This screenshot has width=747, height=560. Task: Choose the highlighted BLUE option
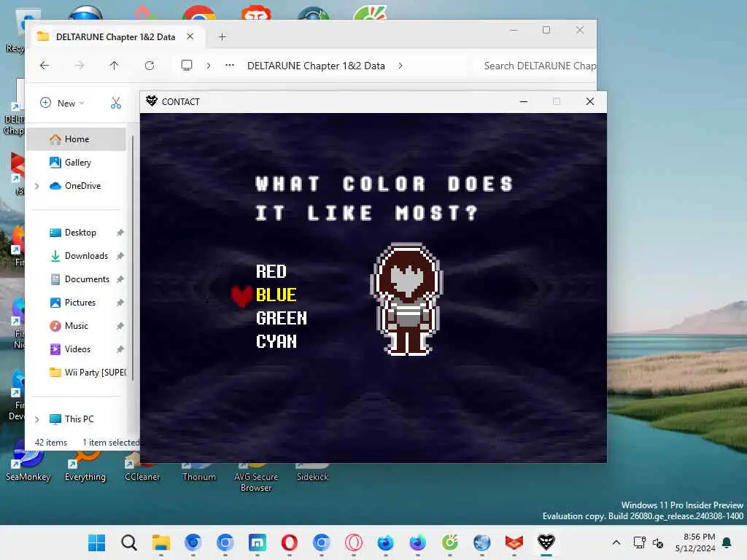(x=276, y=295)
